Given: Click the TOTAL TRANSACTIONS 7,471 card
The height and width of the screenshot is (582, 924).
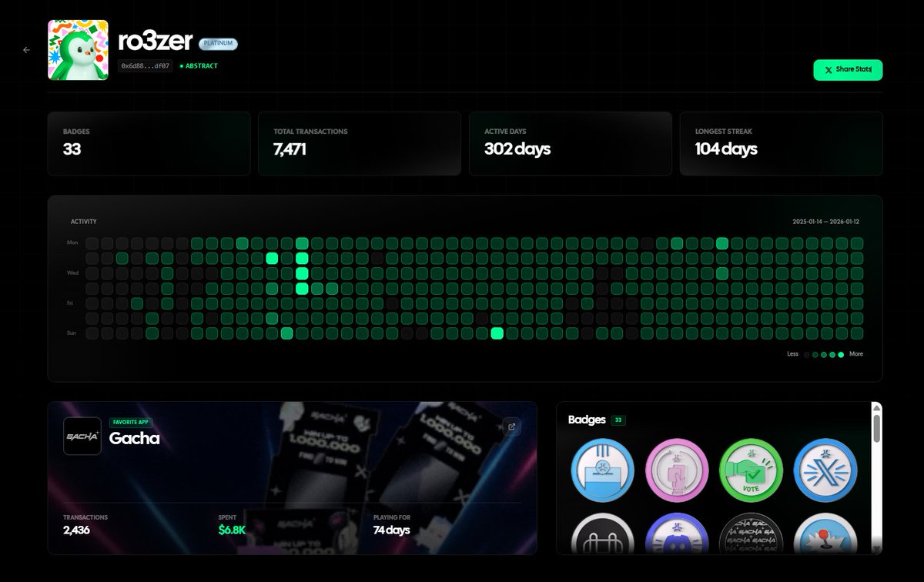Looking at the screenshot, I should 360,143.
